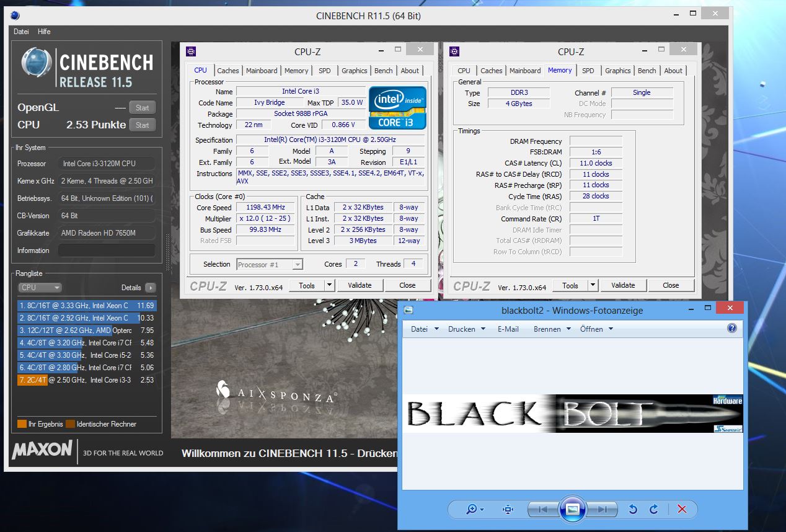Click the DDR3 memory type field
This screenshot has width=786, height=532.
click(x=518, y=92)
